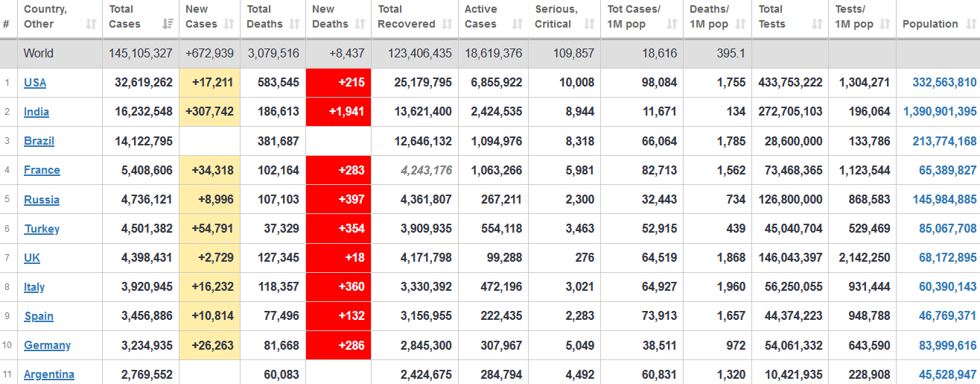This screenshot has width=980, height=384.
Task: Select France new deaths +283 cell
Action: [x=338, y=170]
